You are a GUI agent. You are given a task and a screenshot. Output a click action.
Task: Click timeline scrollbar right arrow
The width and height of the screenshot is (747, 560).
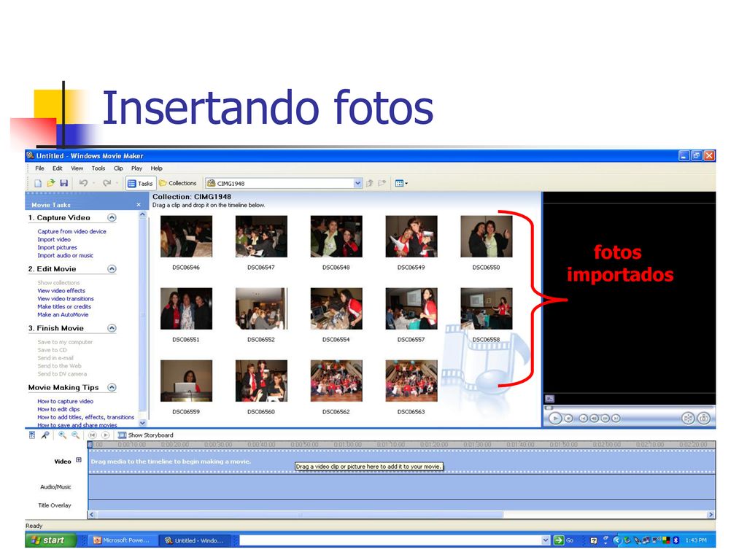711,515
